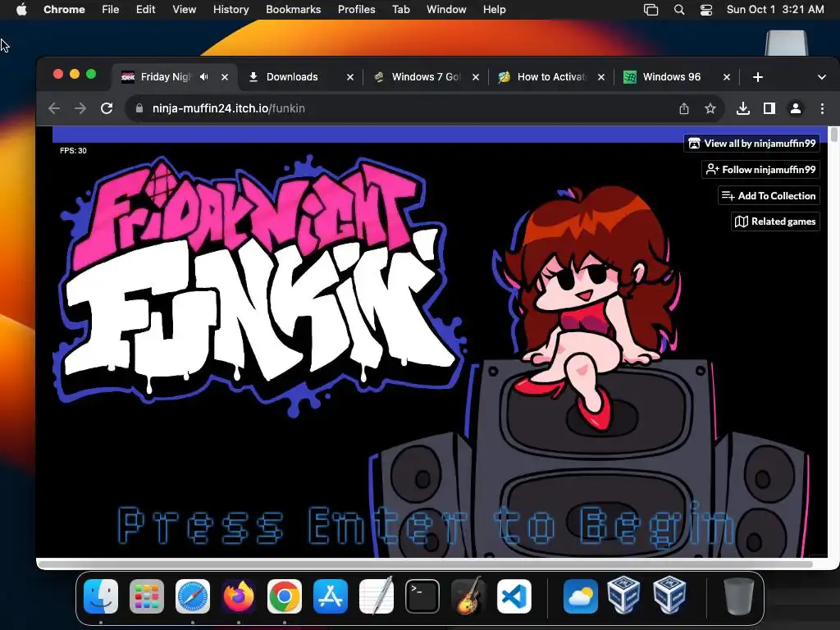Click the Stage Manager menu bar icon
The height and width of the screenshot is (630, 840).
651,10
